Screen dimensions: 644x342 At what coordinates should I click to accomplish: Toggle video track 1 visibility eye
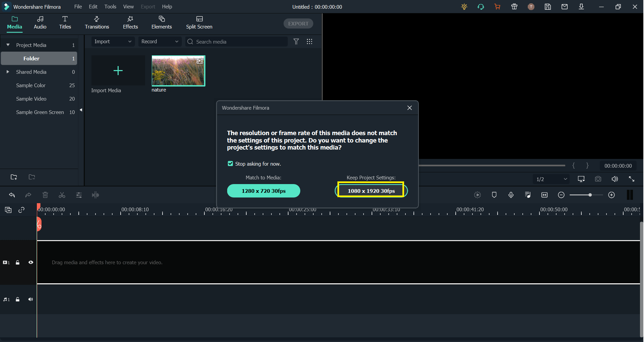click(31, 263)
